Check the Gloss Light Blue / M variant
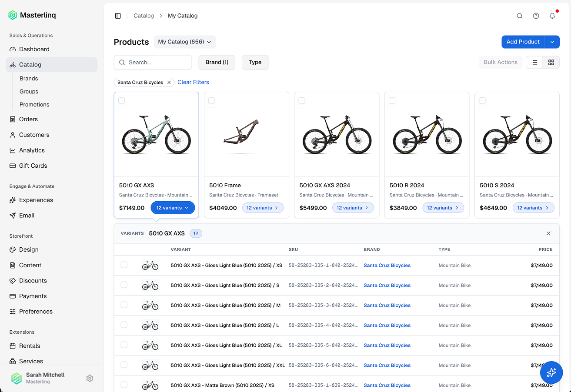 click(124, 305)
